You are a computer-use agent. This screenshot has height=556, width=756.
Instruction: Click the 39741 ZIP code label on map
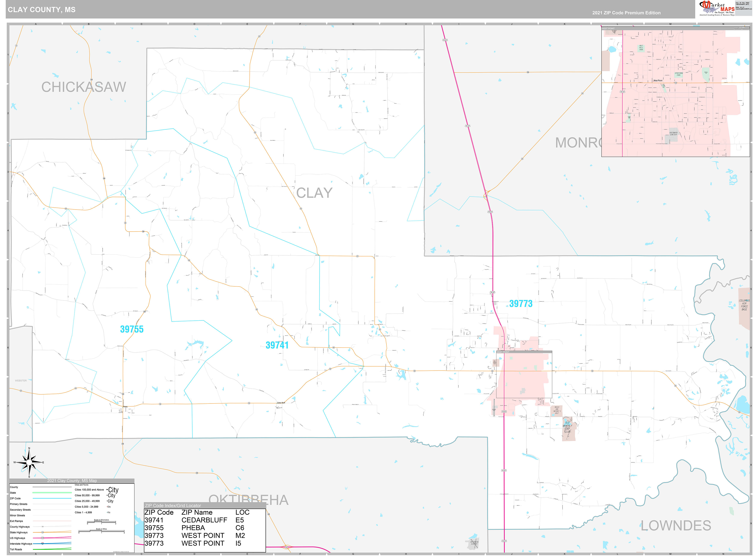point(277,345)
